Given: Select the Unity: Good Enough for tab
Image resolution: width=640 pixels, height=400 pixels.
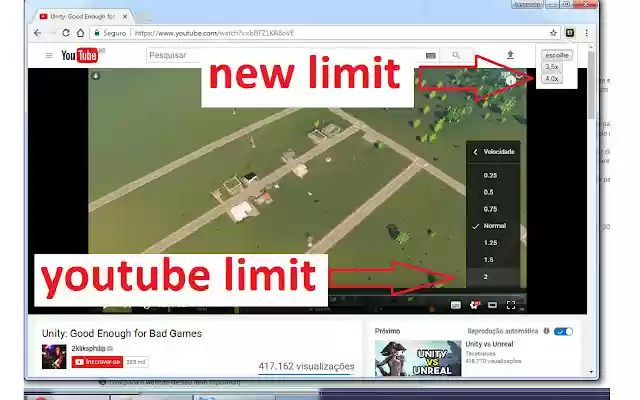Looking at the screenshot, I should [x=82, y=16].
